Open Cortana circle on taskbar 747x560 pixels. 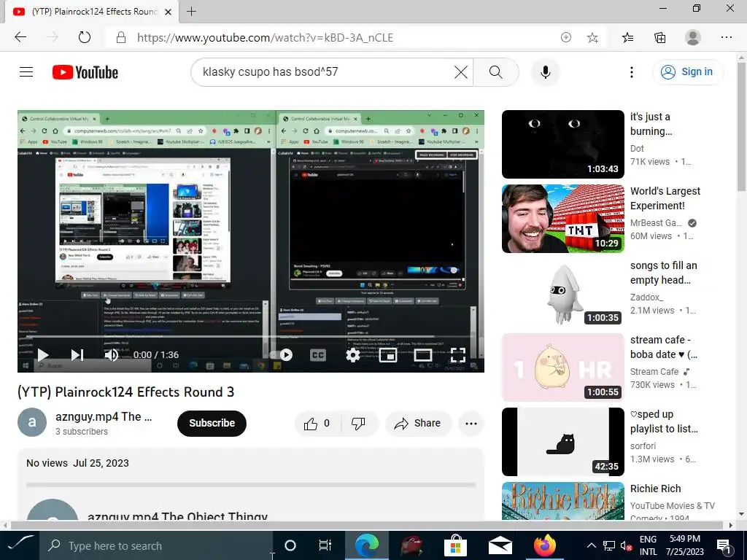[x=290, y=545]
